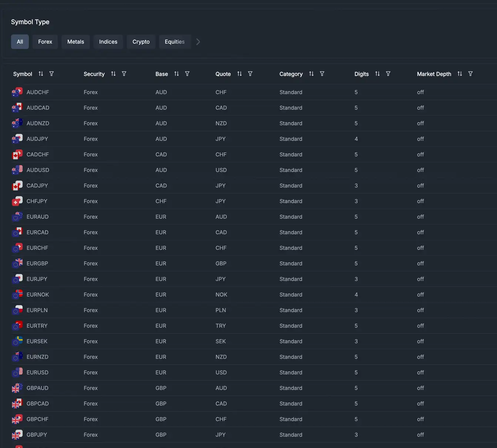Click the Market Depth sort arrows

(460, 74)
